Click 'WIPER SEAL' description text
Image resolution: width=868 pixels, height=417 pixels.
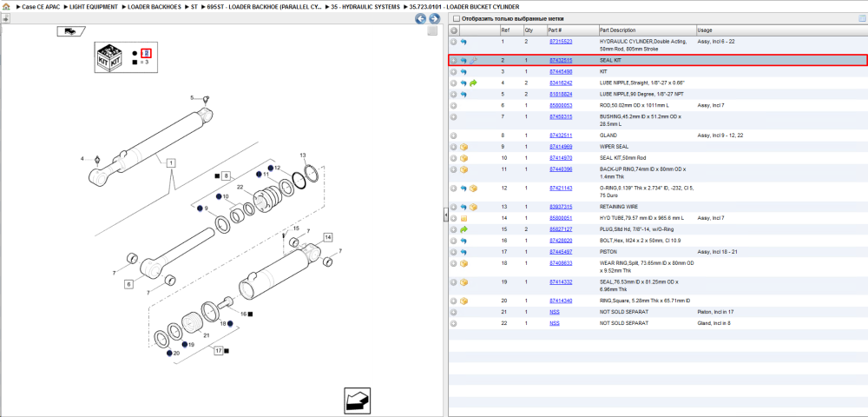614,147
